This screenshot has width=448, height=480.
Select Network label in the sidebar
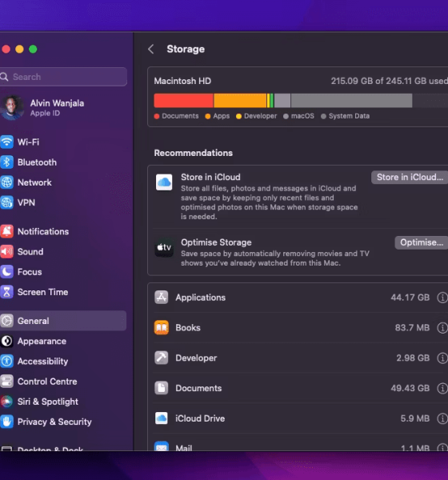click(34, 182)
